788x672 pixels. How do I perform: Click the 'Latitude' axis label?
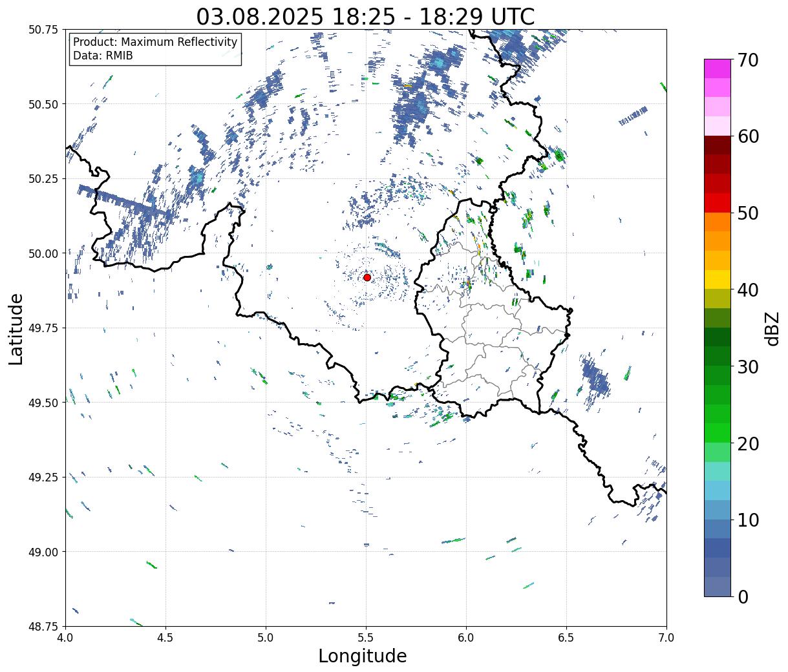pos(16,328)
